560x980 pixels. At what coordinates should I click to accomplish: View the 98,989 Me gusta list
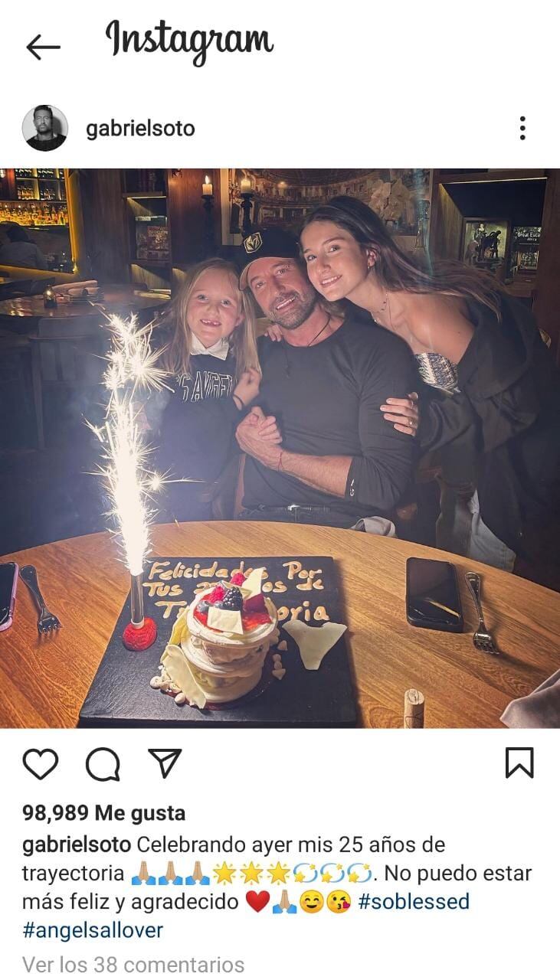click(x=104, y=812)
